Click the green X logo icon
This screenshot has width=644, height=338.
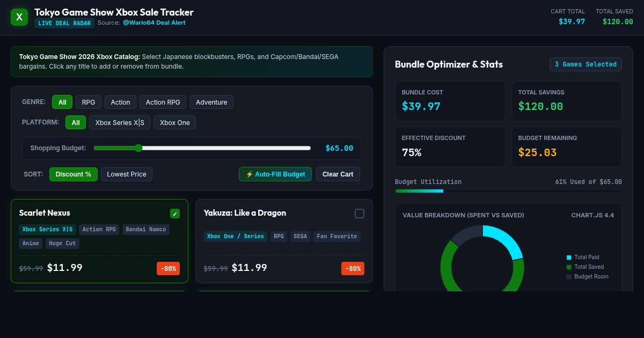[19, 17]
